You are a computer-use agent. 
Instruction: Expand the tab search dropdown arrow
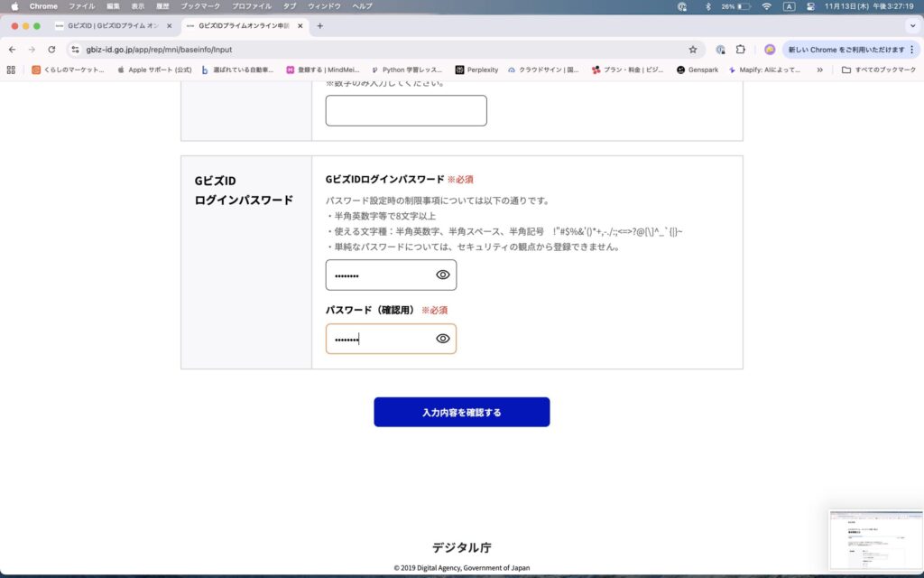pos(911,26)
